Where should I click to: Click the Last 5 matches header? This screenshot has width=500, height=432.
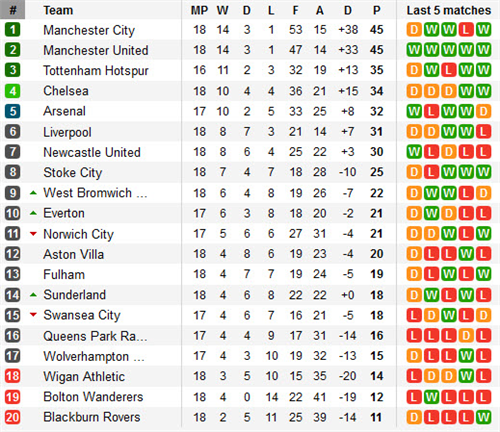449,10
